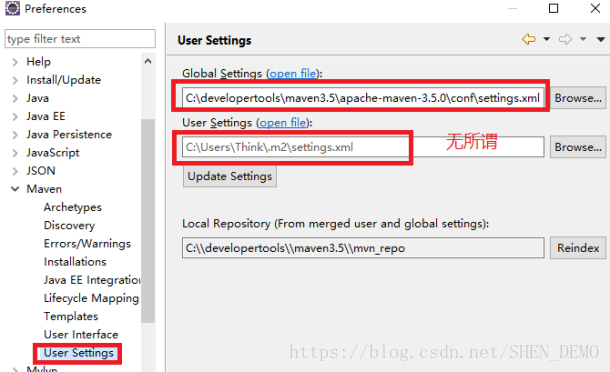Image resolution: width=610 pixels, height=372 pixels.
Task: Open file link for Global Settings
Action: click(x=293, y=73)
